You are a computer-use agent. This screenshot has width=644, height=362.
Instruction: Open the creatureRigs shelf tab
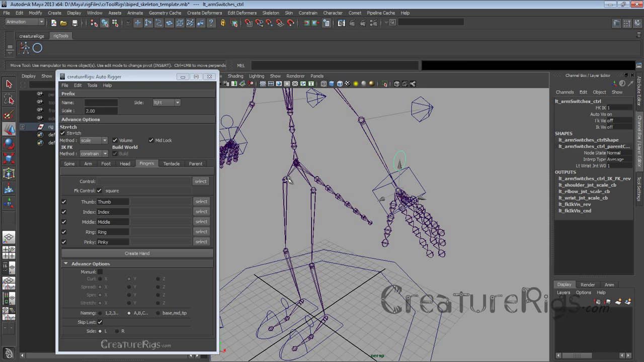32,36
